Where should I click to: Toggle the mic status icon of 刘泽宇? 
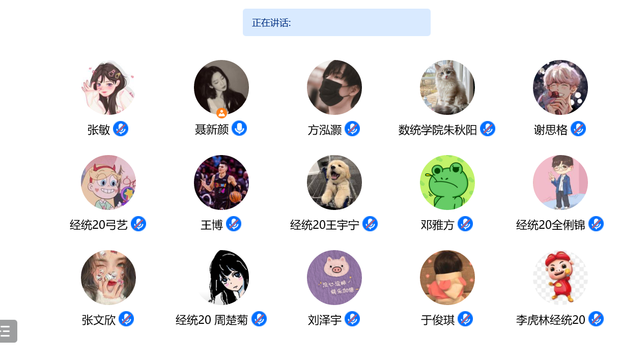coord(352,319)
